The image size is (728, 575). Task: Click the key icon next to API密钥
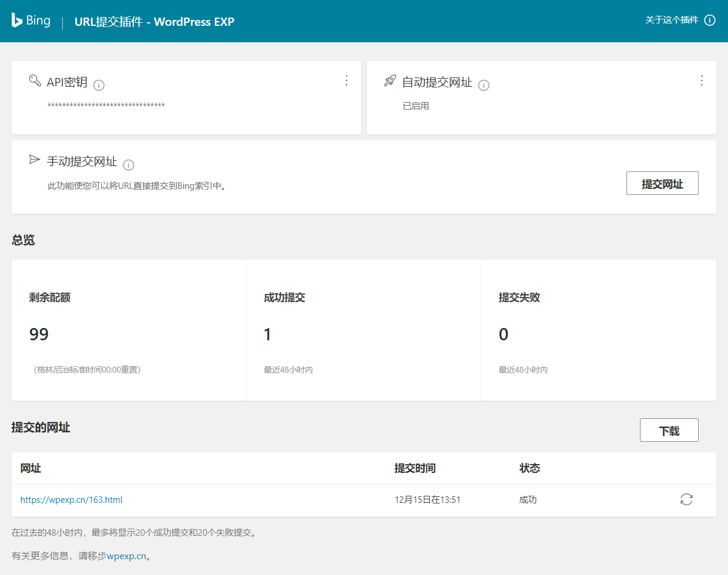pyautogui.click(x=35, y=80)
